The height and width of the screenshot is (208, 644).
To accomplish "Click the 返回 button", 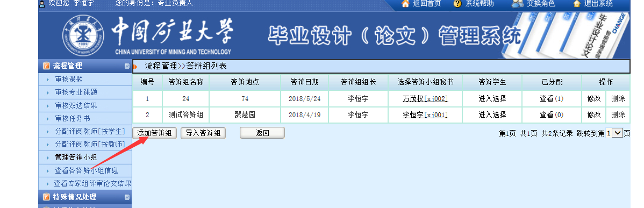I will coord(262,133).
